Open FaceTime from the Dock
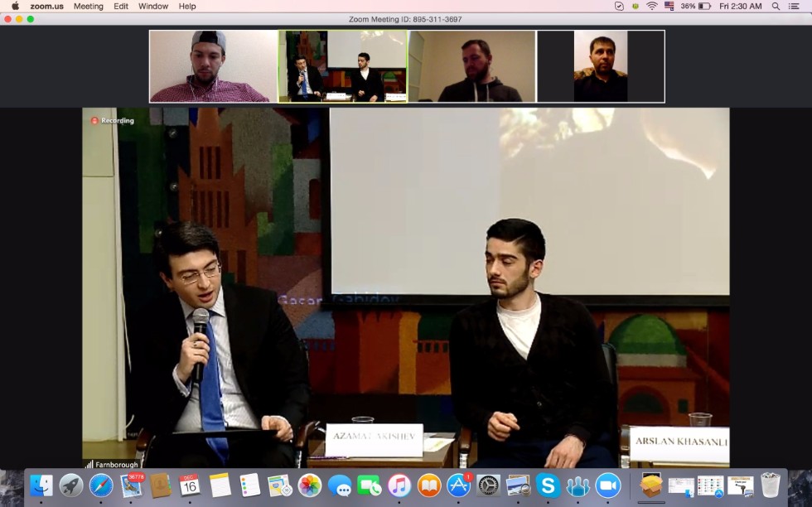Image resolution: width=812 pixels, height=507 pixels. 370,485
